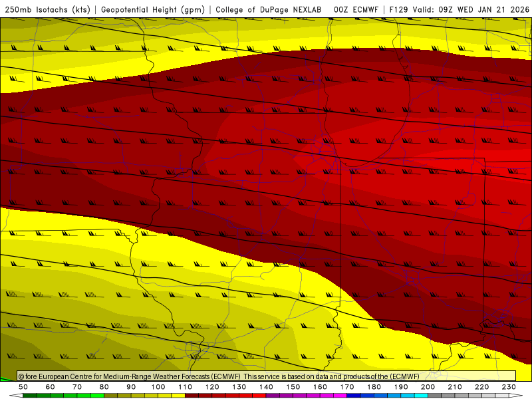
Task: Click the 80 knot color bar label
Action: coord(104,387)
